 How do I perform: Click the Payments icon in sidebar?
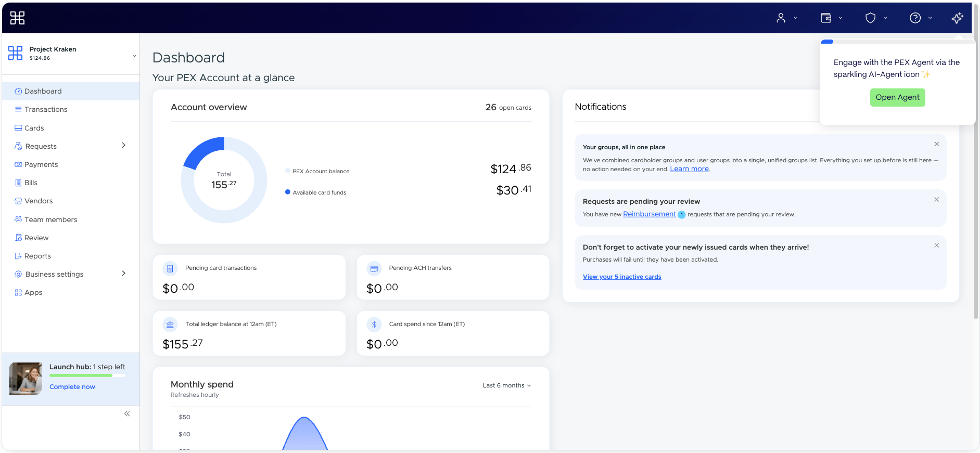[18, 164]
